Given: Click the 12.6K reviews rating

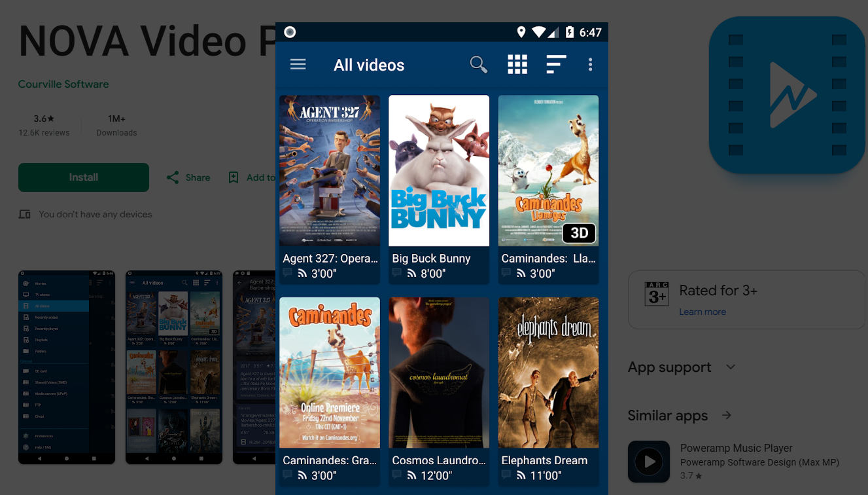Looking at the screenshot, I should 44,126.
